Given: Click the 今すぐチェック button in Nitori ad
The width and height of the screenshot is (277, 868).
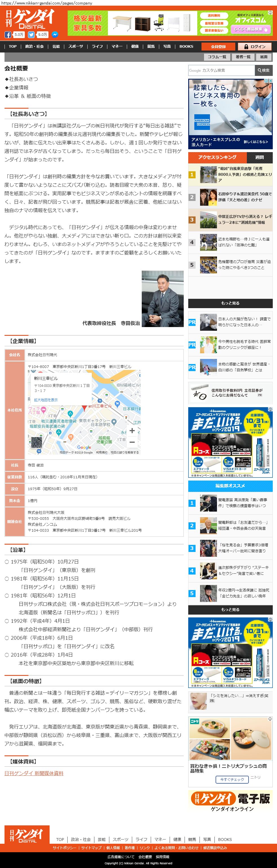Looking at the screenshot, I should [x=232, y=779].
